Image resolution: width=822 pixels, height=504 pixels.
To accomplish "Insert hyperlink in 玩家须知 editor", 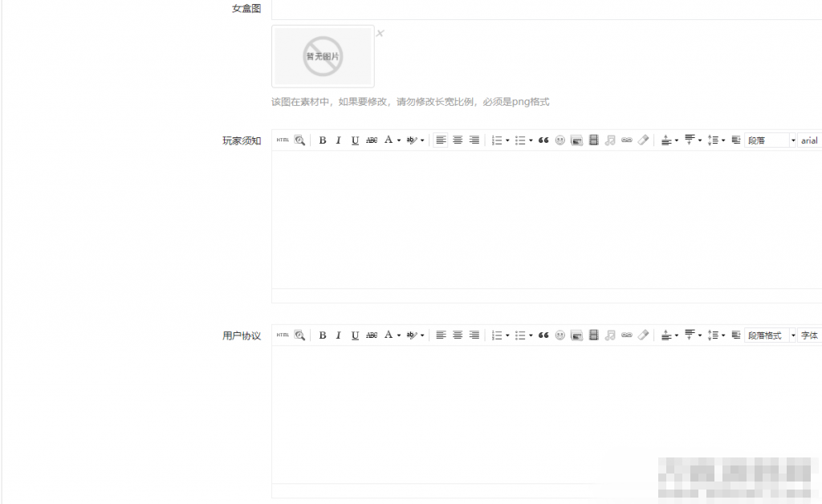I will [626, 140].
